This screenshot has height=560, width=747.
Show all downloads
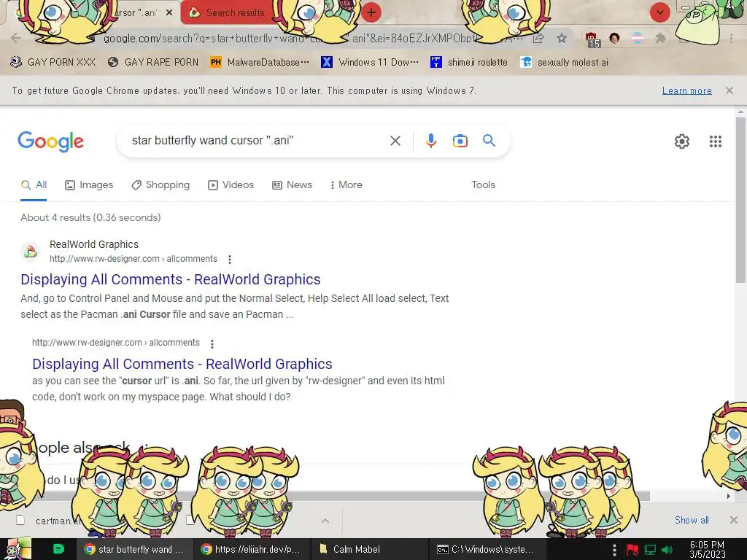[x=692, y=520]
